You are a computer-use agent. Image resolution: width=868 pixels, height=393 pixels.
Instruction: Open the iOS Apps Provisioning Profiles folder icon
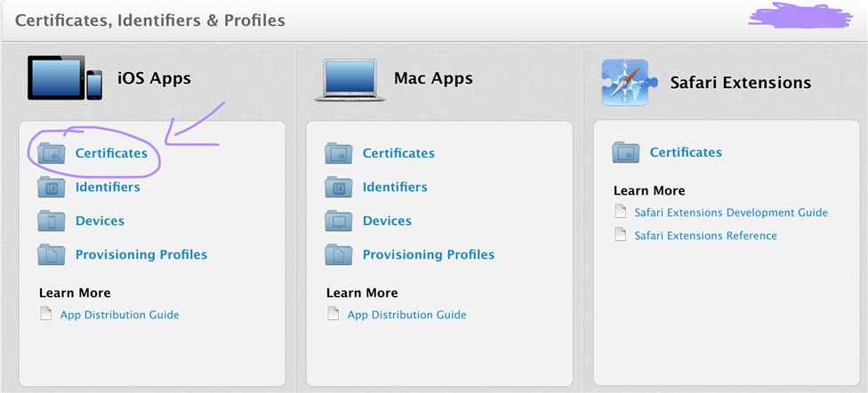pyautogui.click(x=52, y=254)
